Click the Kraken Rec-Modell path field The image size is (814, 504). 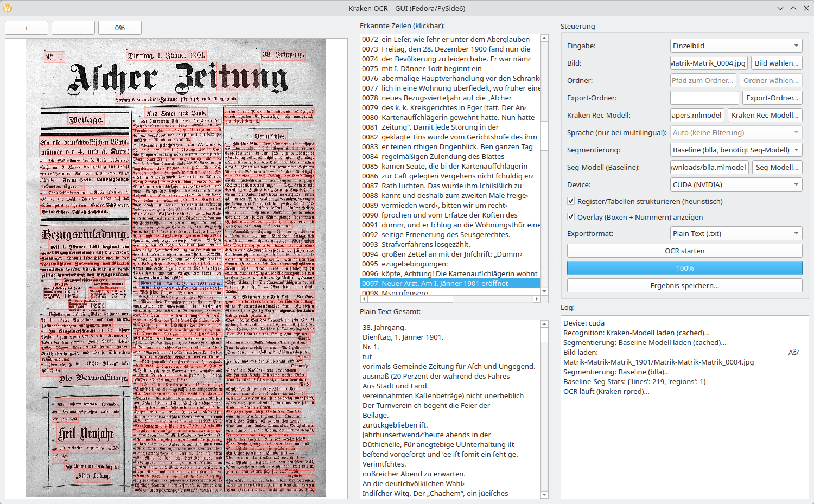pos(697,115)
